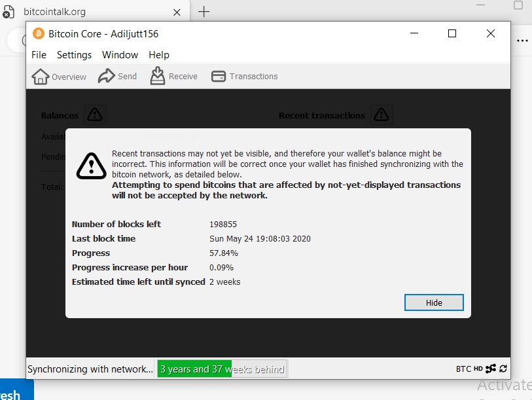This screenshot has width=532, height=400.
Task: Open the Receive tab
Action: (x=173, y=76)
